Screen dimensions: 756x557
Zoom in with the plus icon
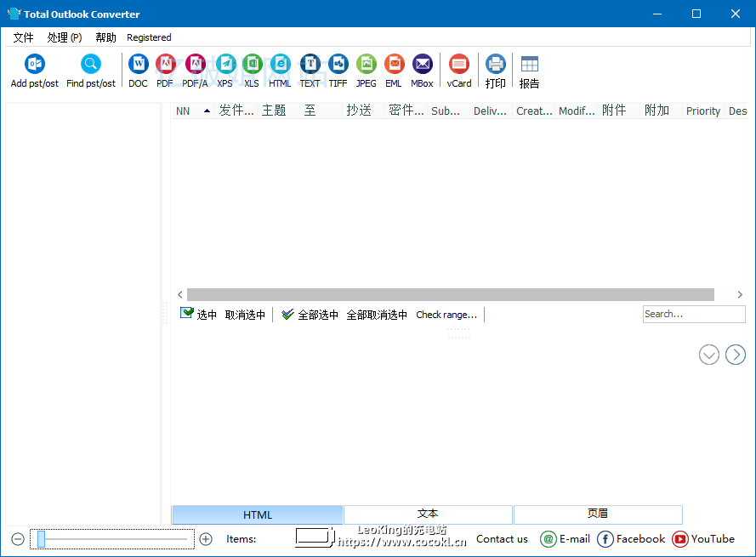[x=206, y=539]
